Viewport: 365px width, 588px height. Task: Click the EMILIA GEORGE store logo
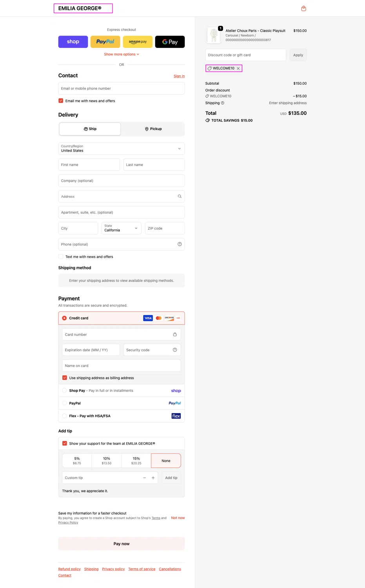[80, 8]
